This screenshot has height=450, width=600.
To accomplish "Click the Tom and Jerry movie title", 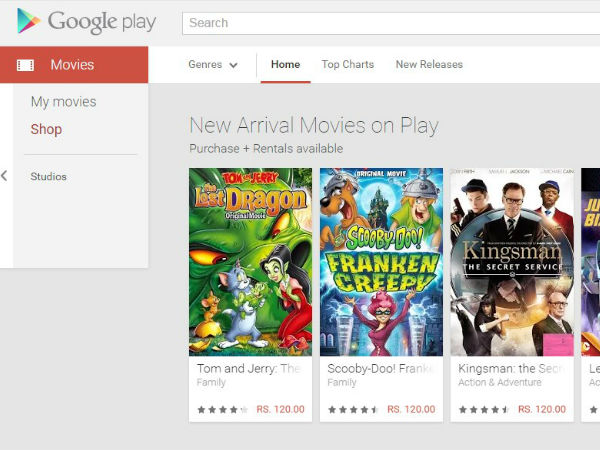I will pos(249,368).
